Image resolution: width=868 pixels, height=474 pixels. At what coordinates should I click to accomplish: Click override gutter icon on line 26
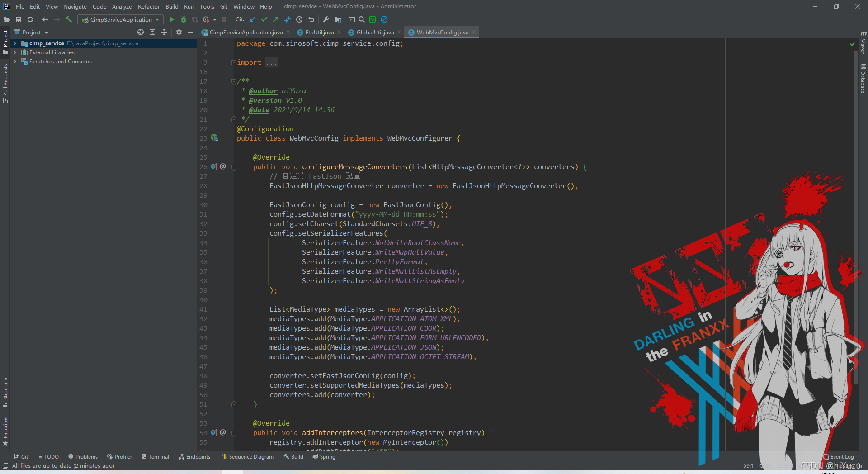click(214, 166)
